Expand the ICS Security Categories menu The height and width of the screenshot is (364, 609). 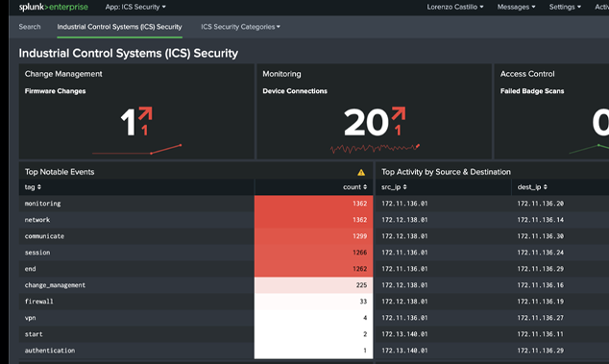[x=240, y=27]
